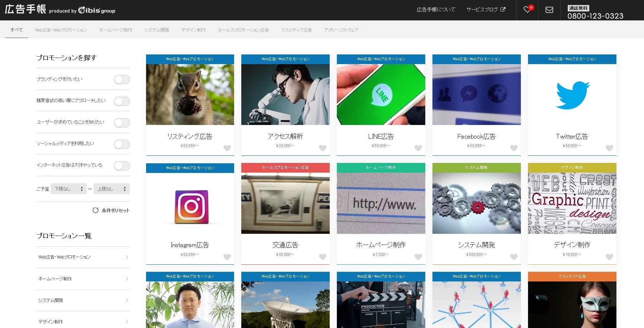Select the セールスプロモーション広告 tab
This screenshot has height=328, width=644.
[x=243, y=30]
